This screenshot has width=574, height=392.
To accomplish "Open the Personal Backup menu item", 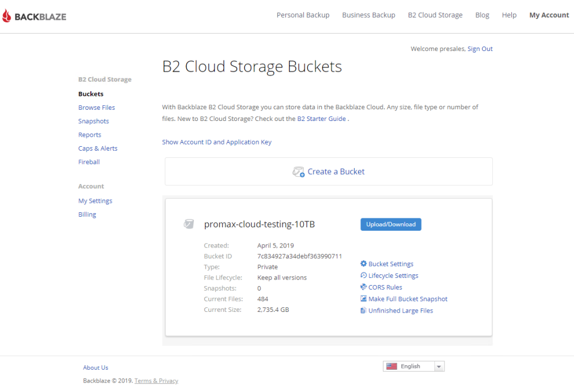I will [x=303, y=15].
